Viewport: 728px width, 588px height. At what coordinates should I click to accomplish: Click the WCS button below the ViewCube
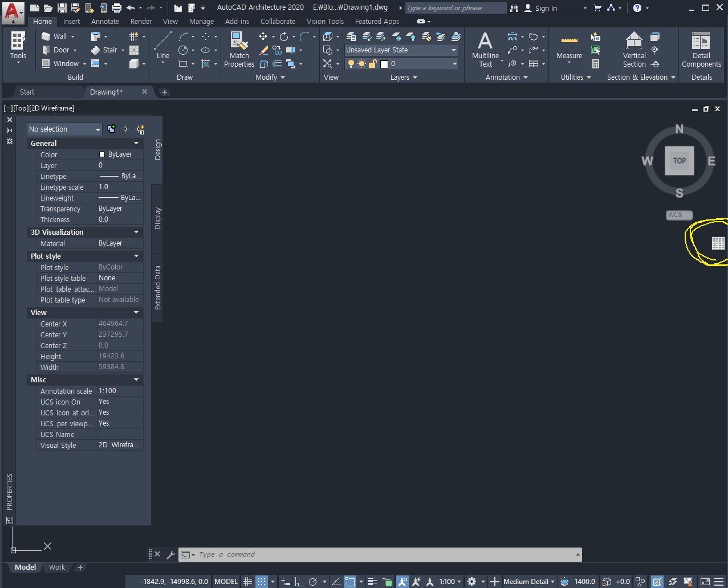[679, 215]
